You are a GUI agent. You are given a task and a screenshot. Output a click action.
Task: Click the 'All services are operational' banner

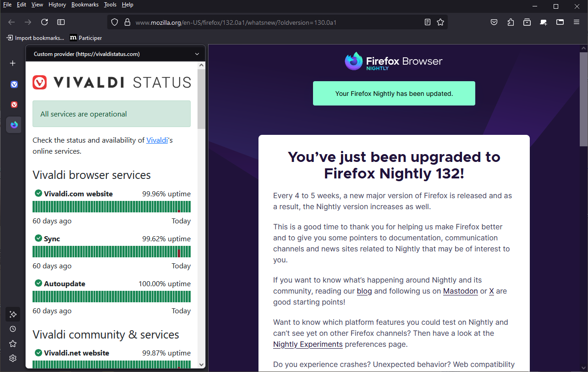(x=111, y=114)
